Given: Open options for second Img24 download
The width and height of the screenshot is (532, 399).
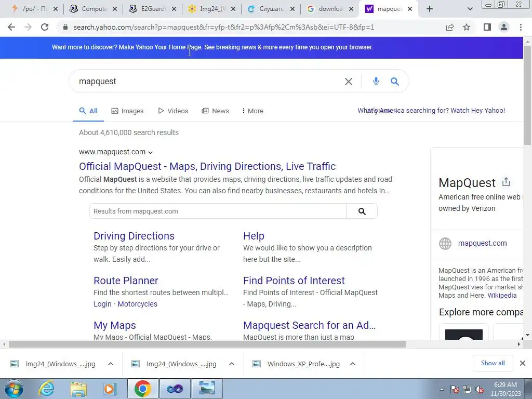Looking at the screenshot, I should pos(231,364).
